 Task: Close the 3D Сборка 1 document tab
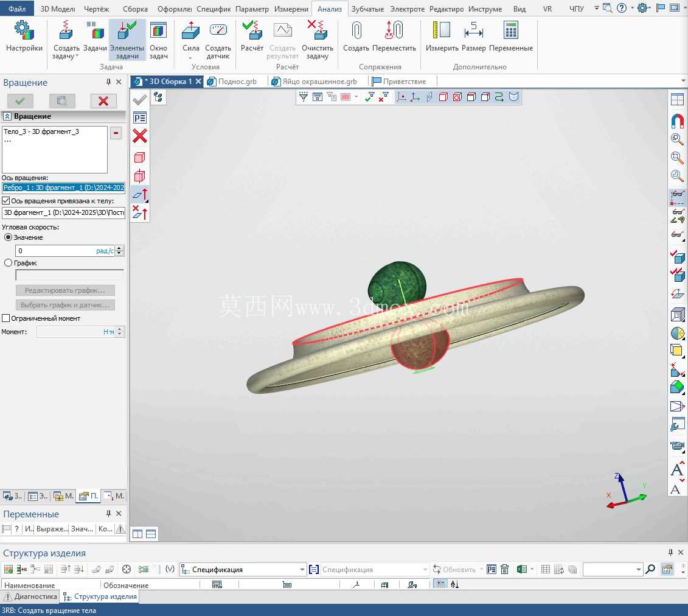[198, 81]
